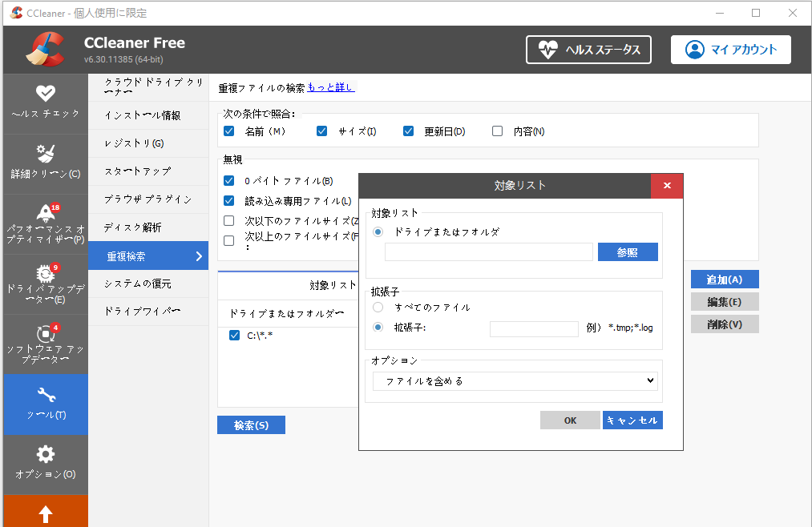Open the ファイルを含める options dropdown
Viewport: 812px width, 527px height.
pyautogui.click(x=515, y=381)
